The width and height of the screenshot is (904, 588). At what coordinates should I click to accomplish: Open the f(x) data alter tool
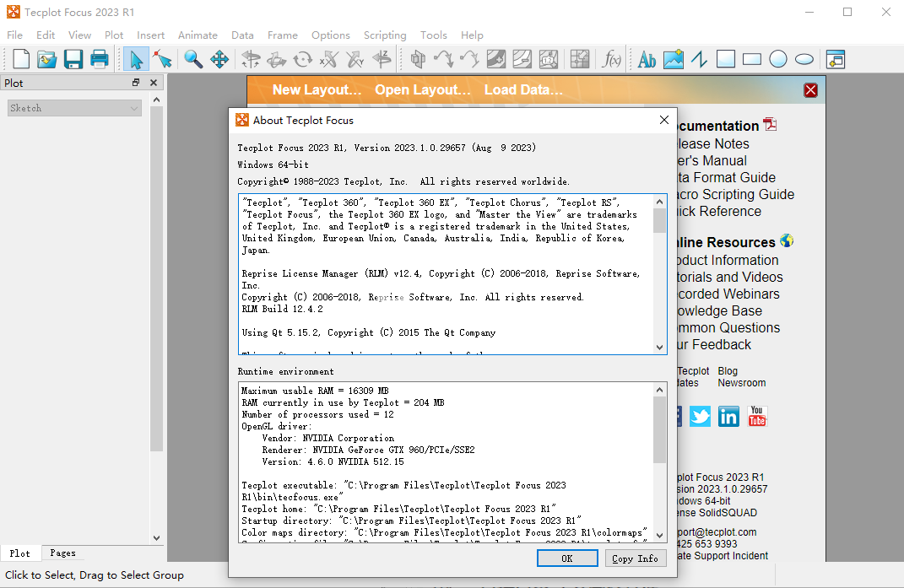[x=611, y=59]
